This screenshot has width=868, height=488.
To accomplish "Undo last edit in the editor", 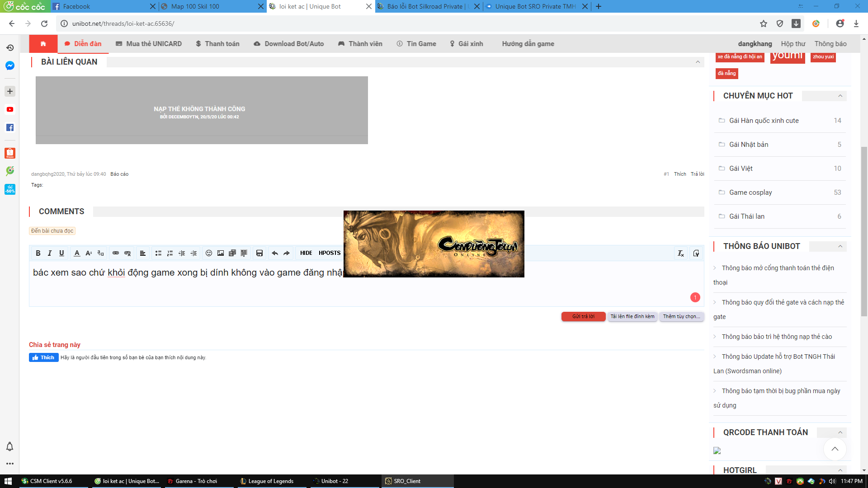I will click(x=275, y=253).
